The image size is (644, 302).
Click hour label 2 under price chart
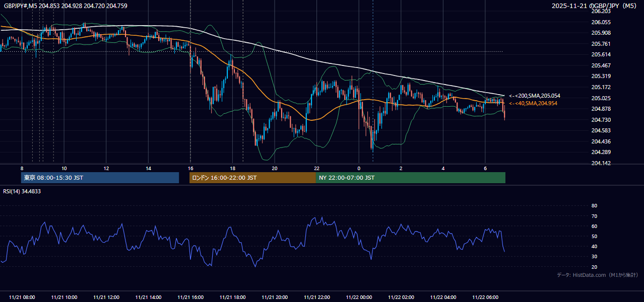click(401, 168)
